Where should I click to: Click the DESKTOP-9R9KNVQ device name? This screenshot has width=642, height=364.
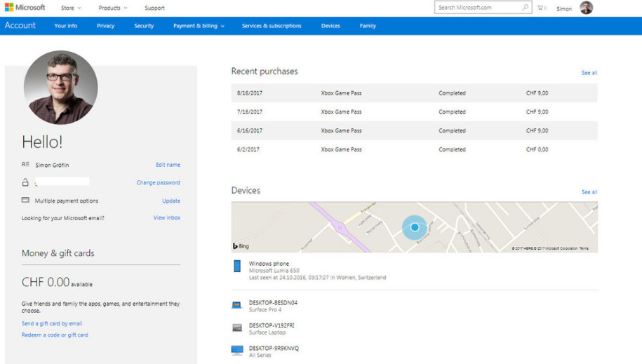pos(274,348)
